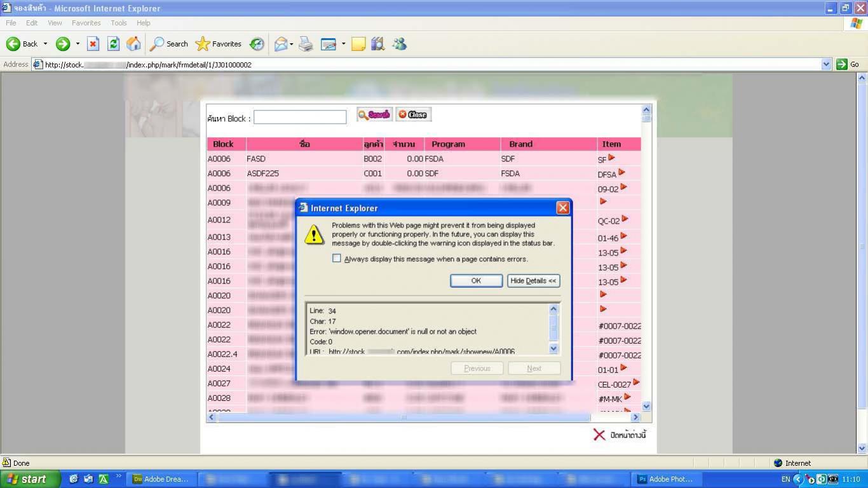Go to the Home page
This screenshot has width=868, height=488.
pos(133,44)
